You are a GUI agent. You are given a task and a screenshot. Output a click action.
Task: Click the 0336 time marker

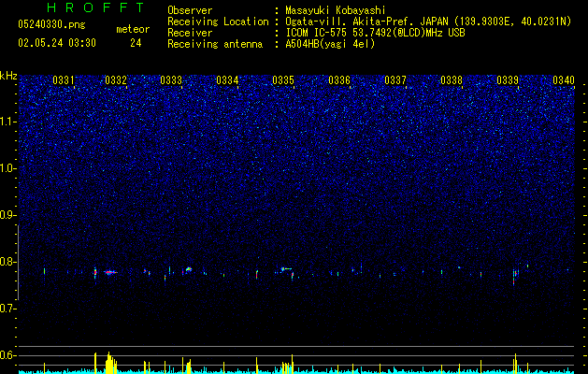339,79
